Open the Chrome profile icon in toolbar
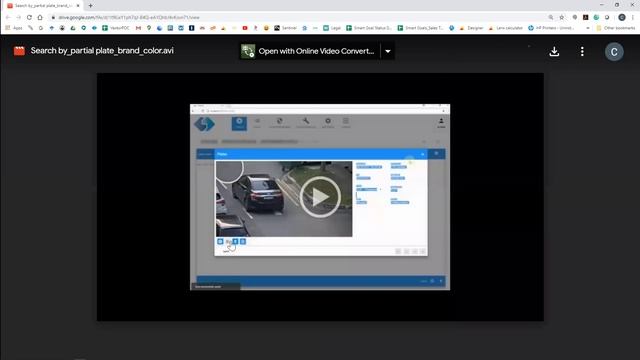The height and width of the screenshot is (360, 640). 622,17
